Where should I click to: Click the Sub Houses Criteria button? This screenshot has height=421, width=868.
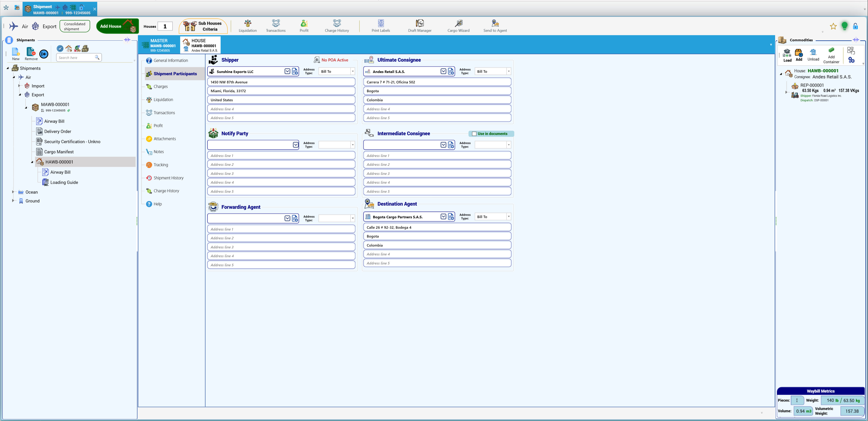click(203, 26)
